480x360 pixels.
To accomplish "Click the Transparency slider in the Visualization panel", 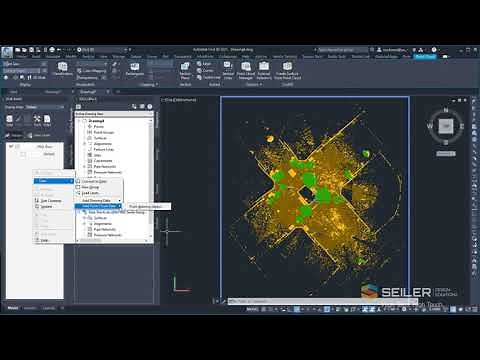I will tap(92, 78).
